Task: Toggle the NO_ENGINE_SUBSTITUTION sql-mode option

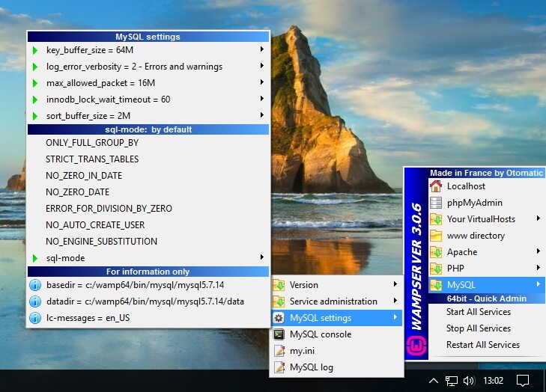Action: click(101, 242)
